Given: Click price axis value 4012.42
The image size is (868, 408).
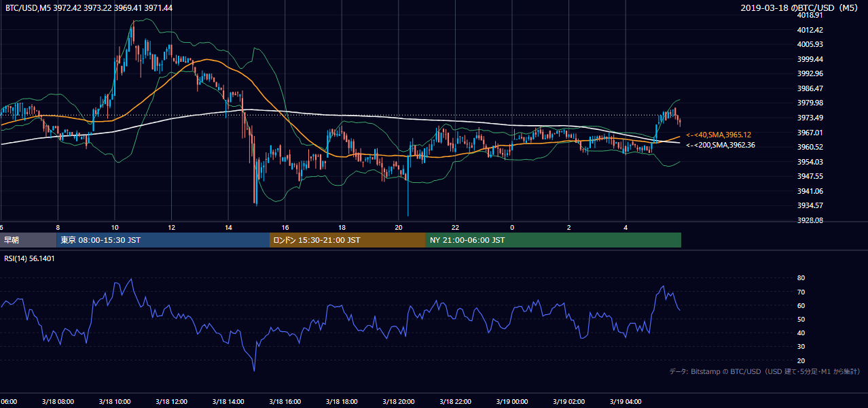Looking at the screenshot, I should click(810, 30).
